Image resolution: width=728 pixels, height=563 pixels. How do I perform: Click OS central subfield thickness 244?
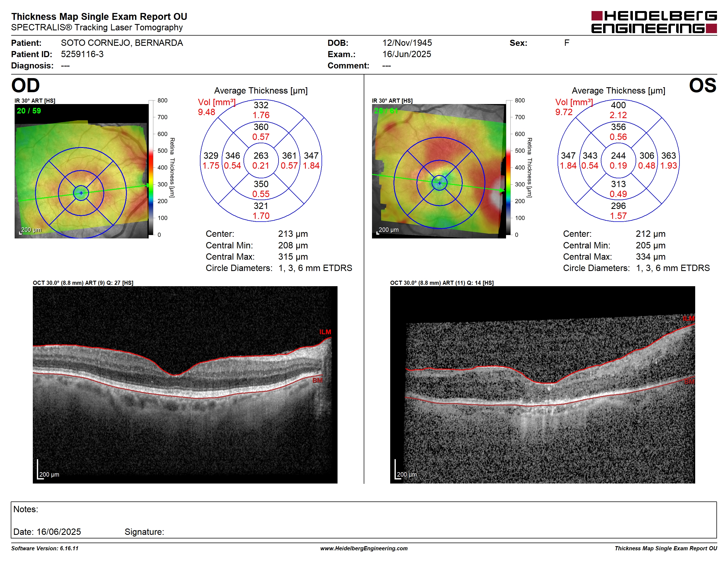(618, 156)
